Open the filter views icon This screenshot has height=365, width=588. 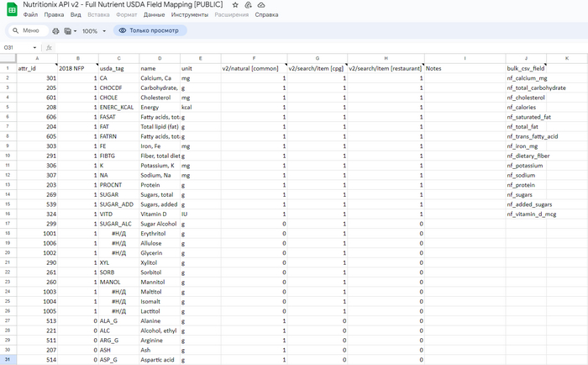[x=67, y=30]
